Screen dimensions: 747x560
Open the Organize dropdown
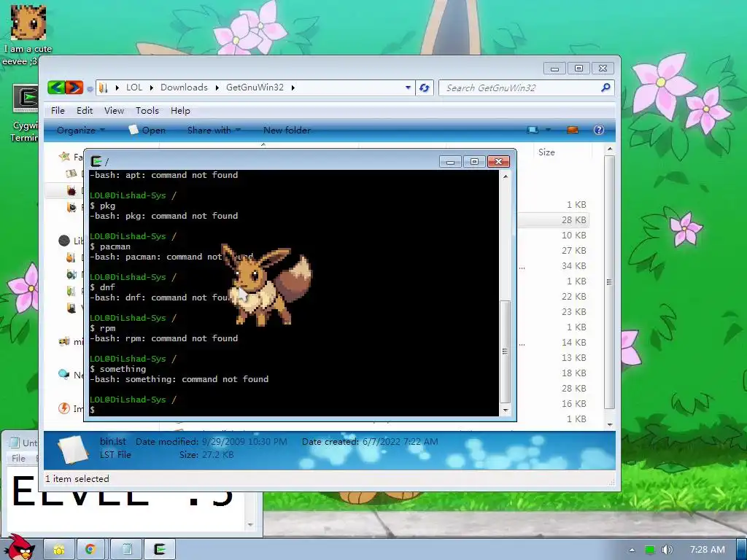(80, 130)
